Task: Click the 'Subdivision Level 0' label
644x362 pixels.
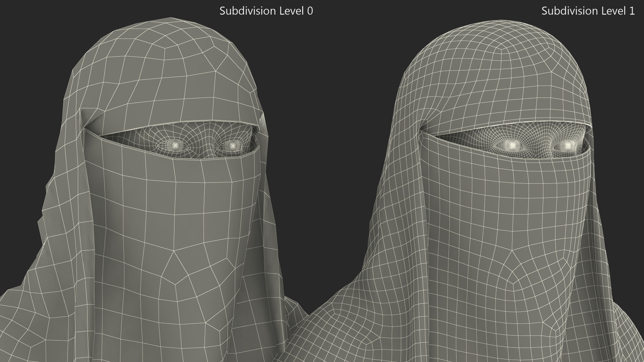Action: pos(266,11)
